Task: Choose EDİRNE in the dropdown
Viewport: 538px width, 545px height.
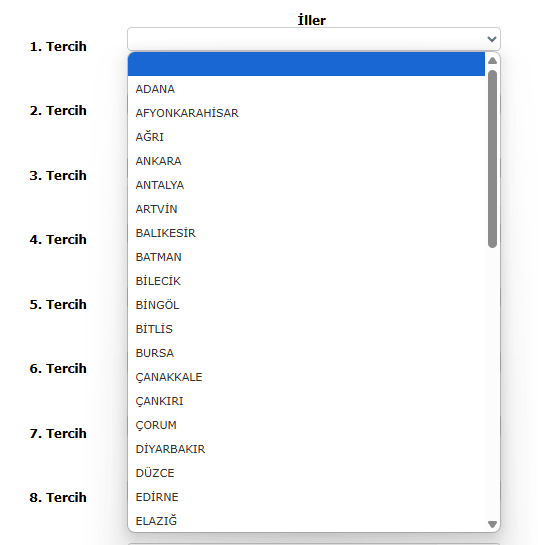Action: (306, 497)
